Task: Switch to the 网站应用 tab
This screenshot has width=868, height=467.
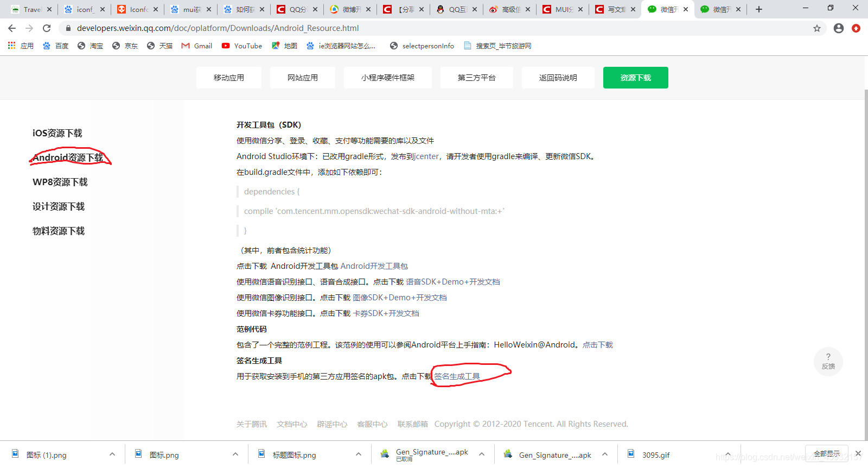Action: (303, 78)
